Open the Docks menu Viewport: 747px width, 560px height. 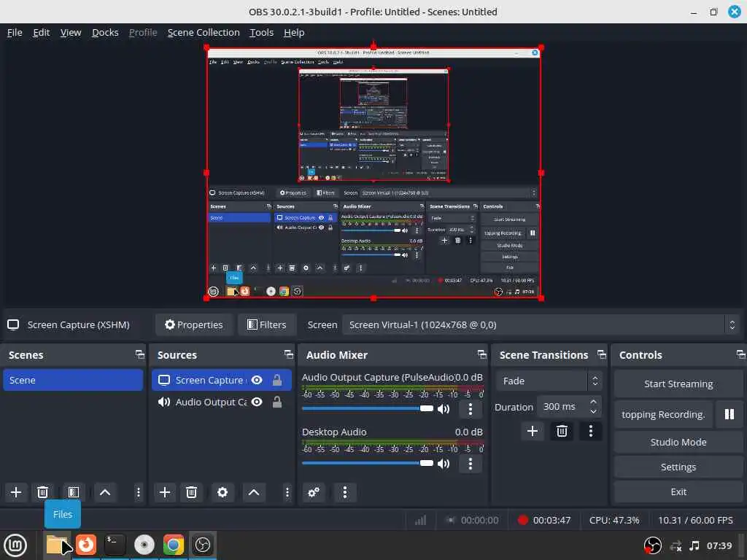click(105, 32)
